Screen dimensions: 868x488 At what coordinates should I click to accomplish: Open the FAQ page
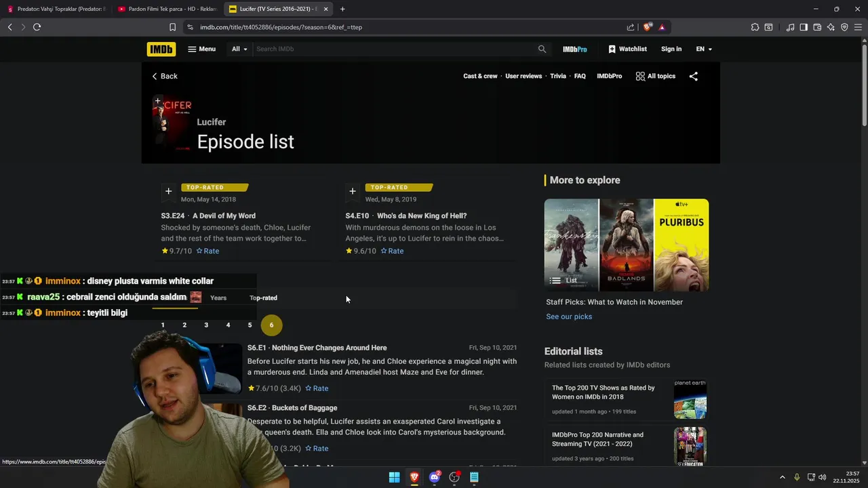580,76
